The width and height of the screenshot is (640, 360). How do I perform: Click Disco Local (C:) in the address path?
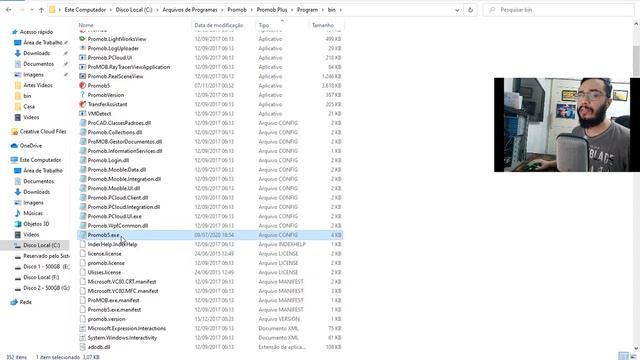[134, 10]
